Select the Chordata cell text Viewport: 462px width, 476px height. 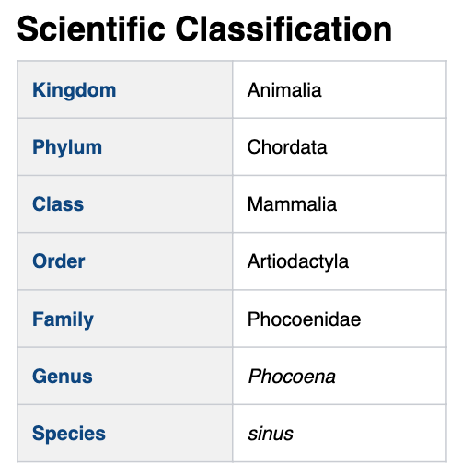tap(287, 147)
